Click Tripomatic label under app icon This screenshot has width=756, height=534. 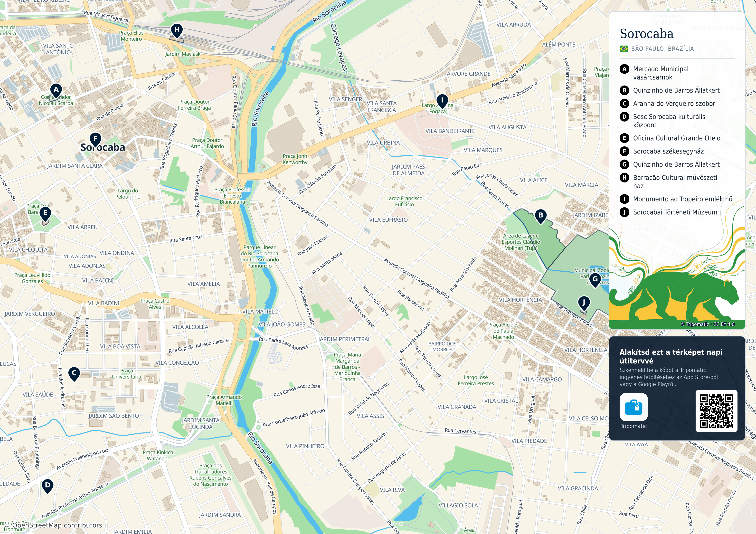[633, 426]
